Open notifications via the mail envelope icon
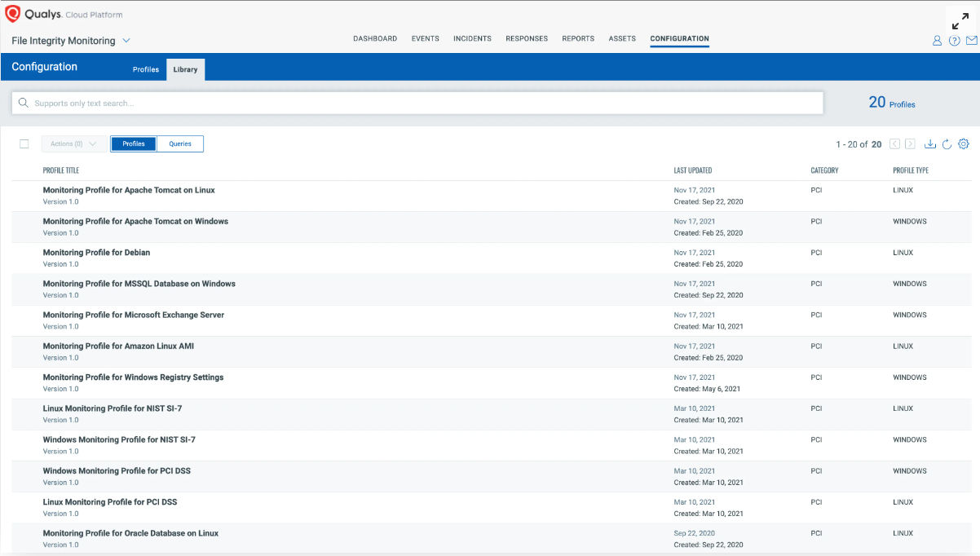The width and height of the screenshot is (980, 556). pos(971,40)
